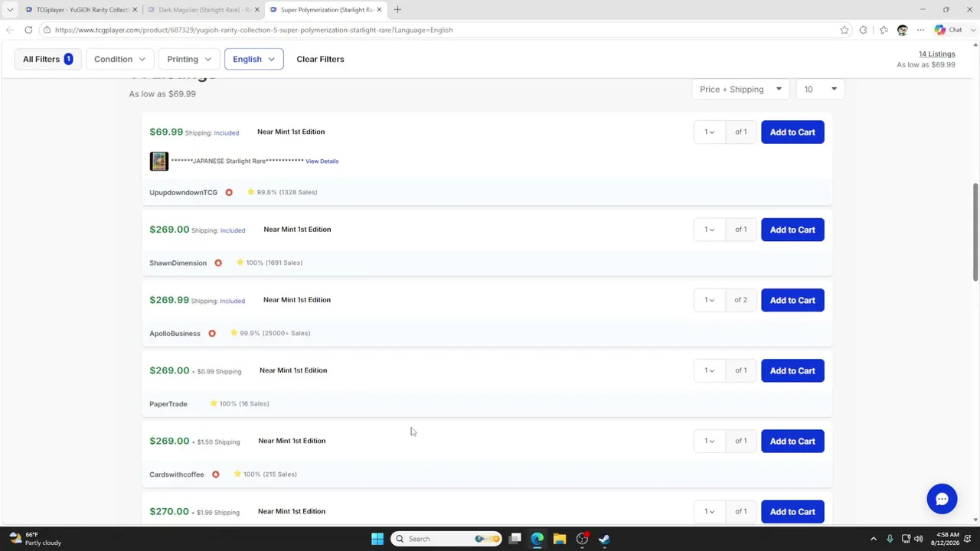Click View Details on the Japanese Starlight listing
Image resolution: width=980 pixels, height=551 pixels.
pos(322,161)
